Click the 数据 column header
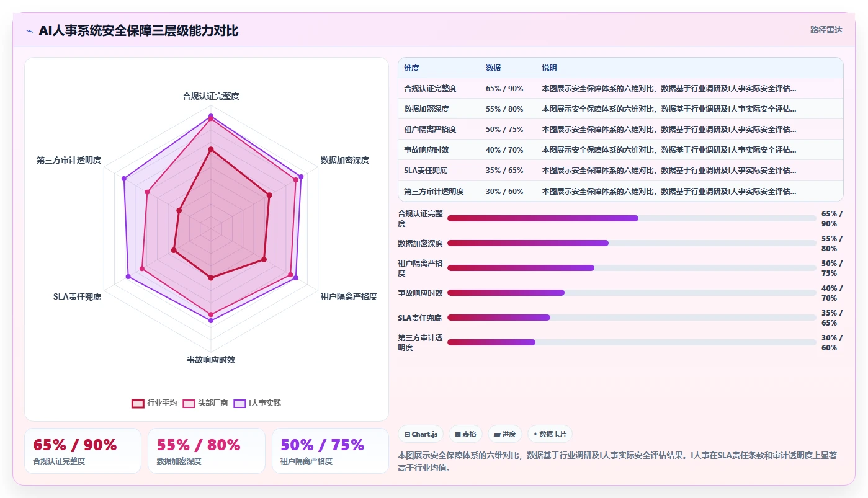This screenshot has width=868, height=498. click(x=493, y=68)
